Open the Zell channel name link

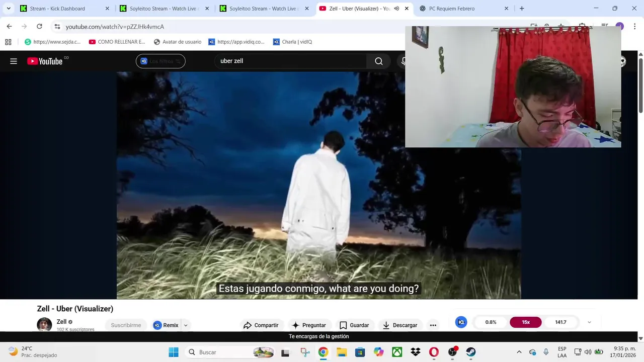pyautogui.click(x=61, y=322)
